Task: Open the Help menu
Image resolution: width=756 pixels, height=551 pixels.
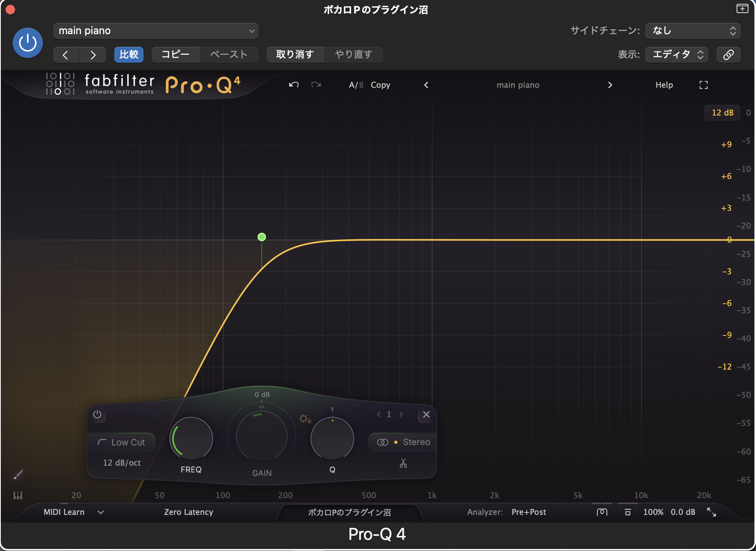Action: point(664,85)
